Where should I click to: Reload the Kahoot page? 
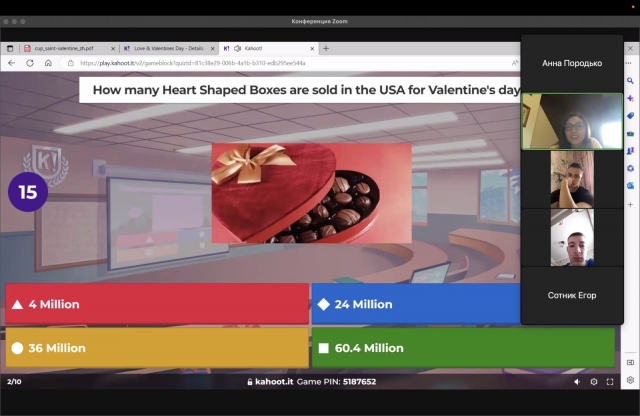[x=30, y=63]
